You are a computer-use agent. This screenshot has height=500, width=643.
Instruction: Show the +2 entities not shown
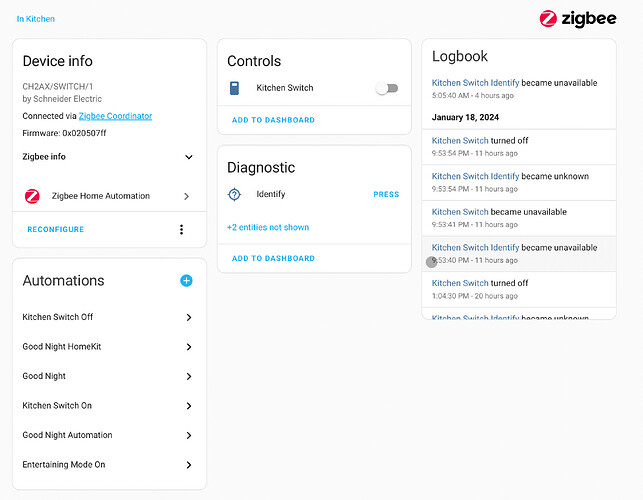(x=268, y=227)
